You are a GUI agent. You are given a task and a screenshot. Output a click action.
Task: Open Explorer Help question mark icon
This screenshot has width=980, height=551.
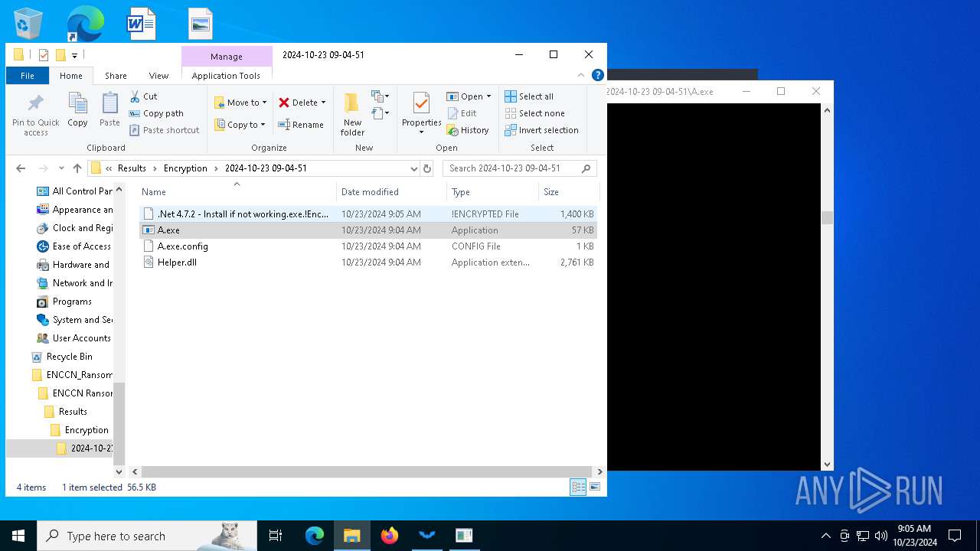(x=598, y=75)
